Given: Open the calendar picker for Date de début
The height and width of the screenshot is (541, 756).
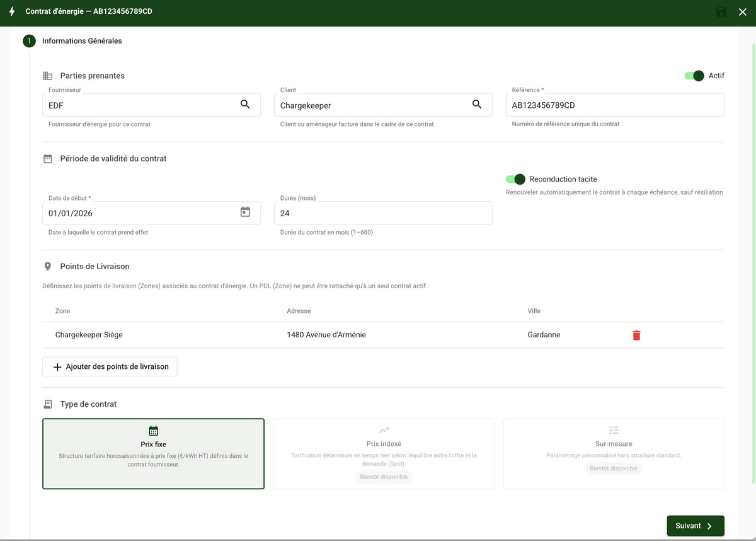Looking at the screenshot, I should pyautogui.click(x=245, y=212).
